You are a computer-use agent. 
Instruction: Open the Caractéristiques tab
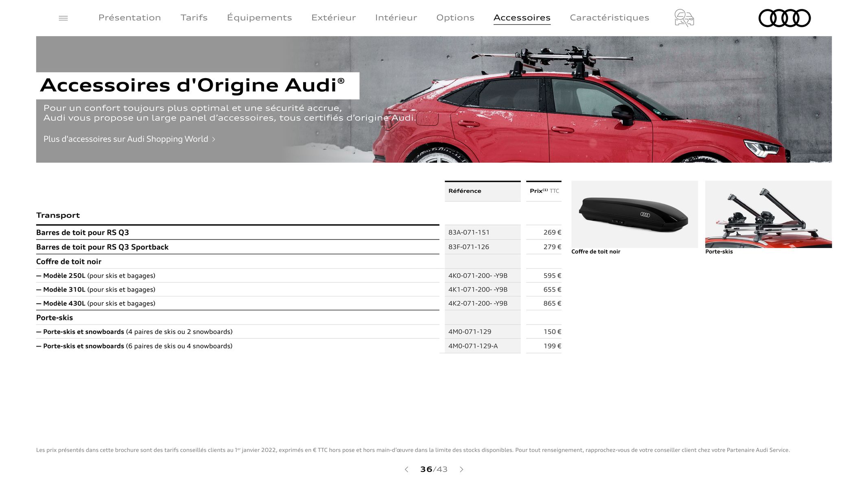coord(609,17)
